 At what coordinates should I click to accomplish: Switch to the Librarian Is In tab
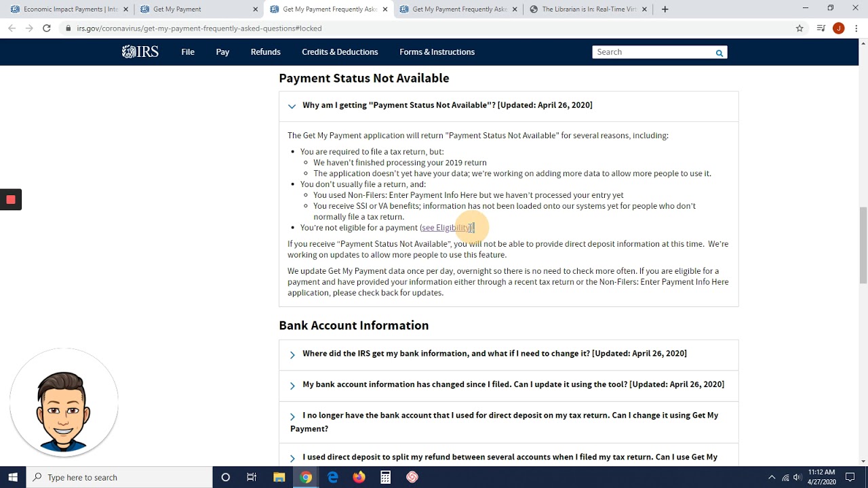(587, 9)
